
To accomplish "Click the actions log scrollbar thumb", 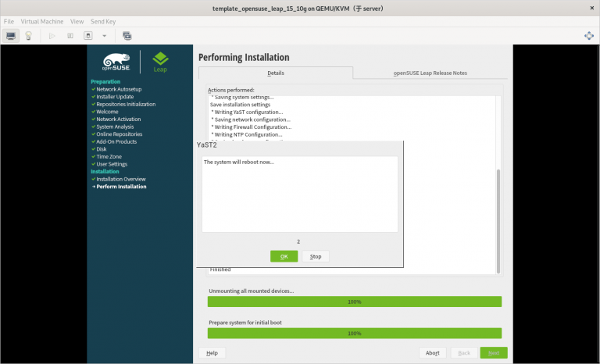I will [498, 221].
